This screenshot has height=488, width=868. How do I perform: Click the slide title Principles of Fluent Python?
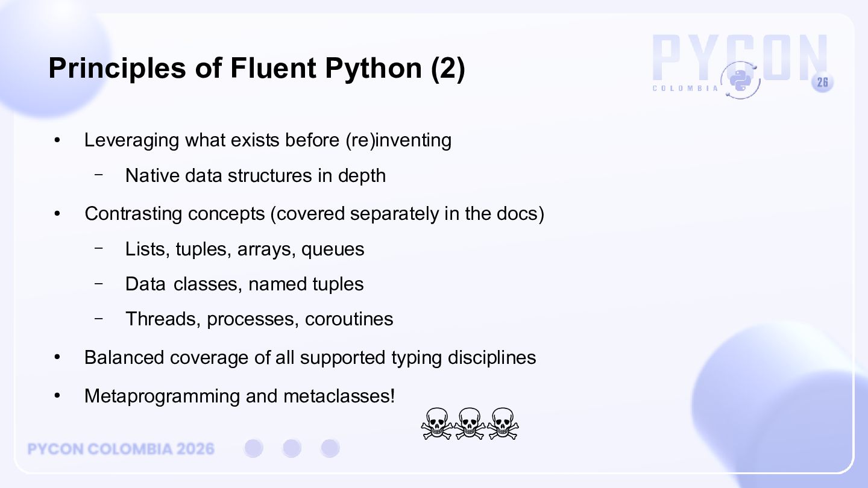[257, 68]
